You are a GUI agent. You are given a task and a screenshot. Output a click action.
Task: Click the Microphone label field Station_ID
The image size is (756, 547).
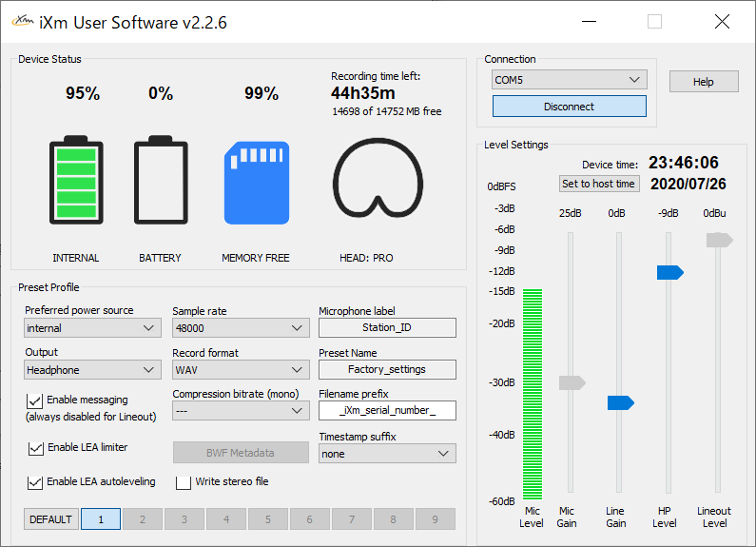coord(387,327)
